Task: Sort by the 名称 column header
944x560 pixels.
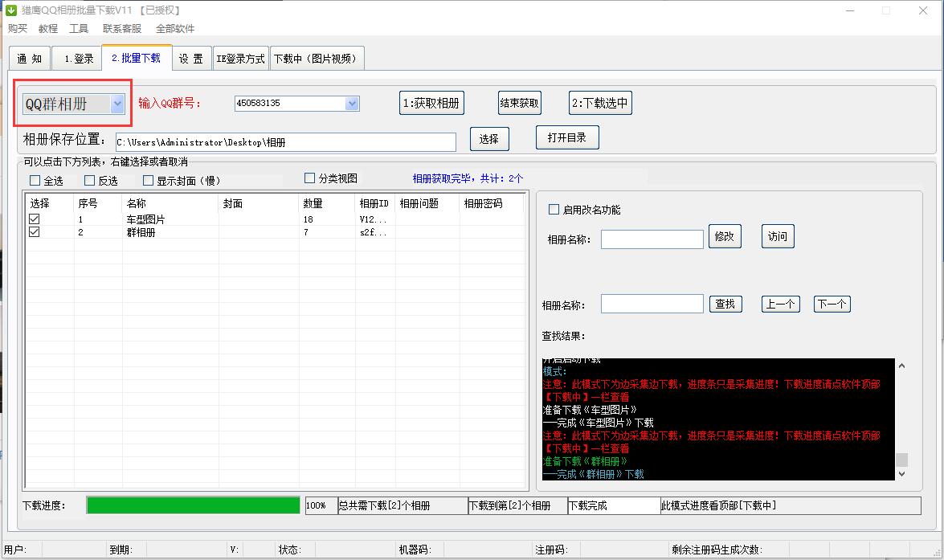Action: click(170, 203)
